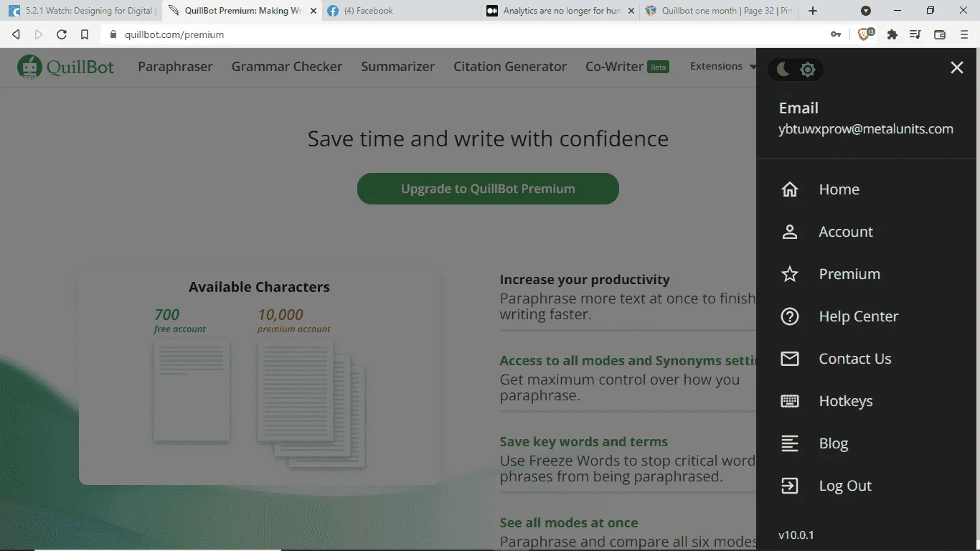Image resolution: width=980 pixels, height=551 pixels.
Task: Click the Increase your productivity heading
Action: click(585, 280)
